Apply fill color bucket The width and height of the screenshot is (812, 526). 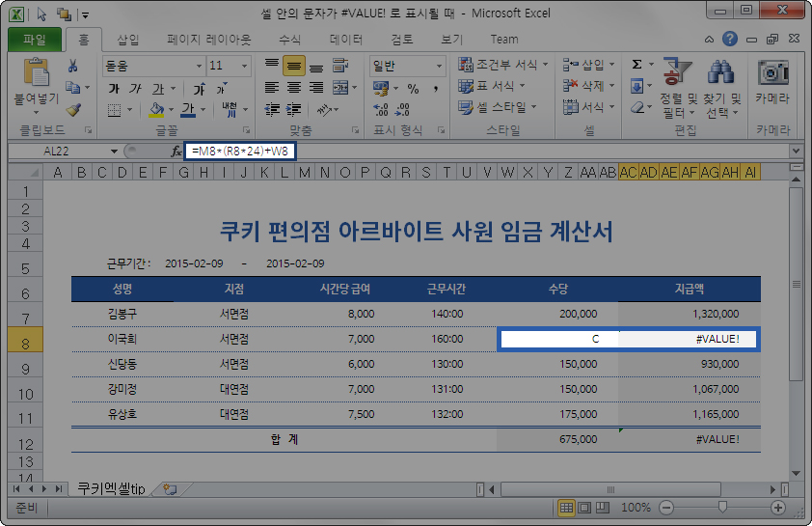[156, 110]
